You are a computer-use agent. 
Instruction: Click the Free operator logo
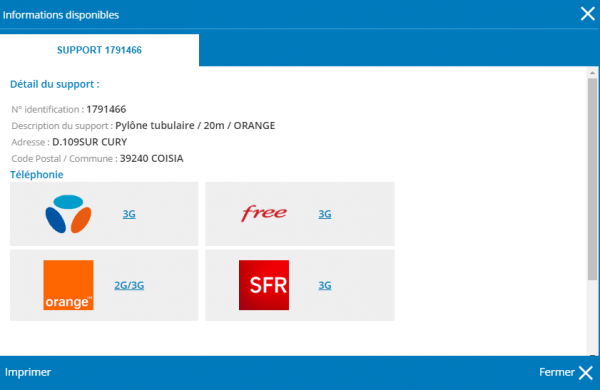[264, 213]
